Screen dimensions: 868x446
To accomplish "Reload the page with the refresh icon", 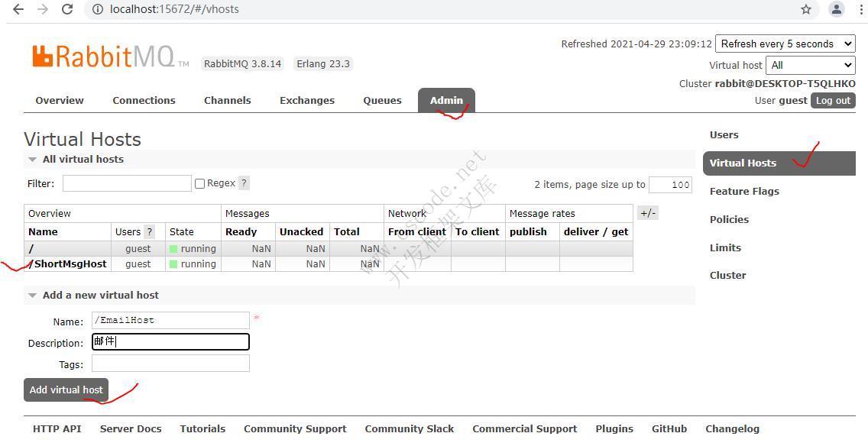I will click(x=67, y=9).
